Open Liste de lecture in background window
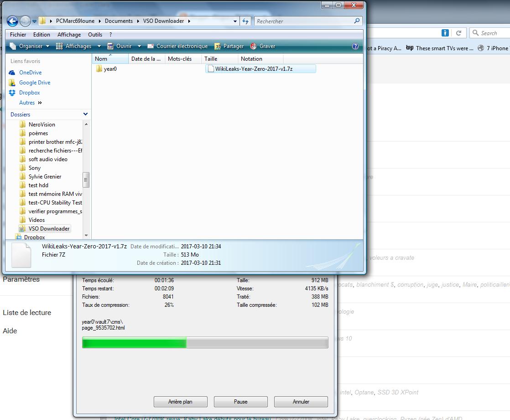This screenshot has width=510, height=420. [27, 313]
